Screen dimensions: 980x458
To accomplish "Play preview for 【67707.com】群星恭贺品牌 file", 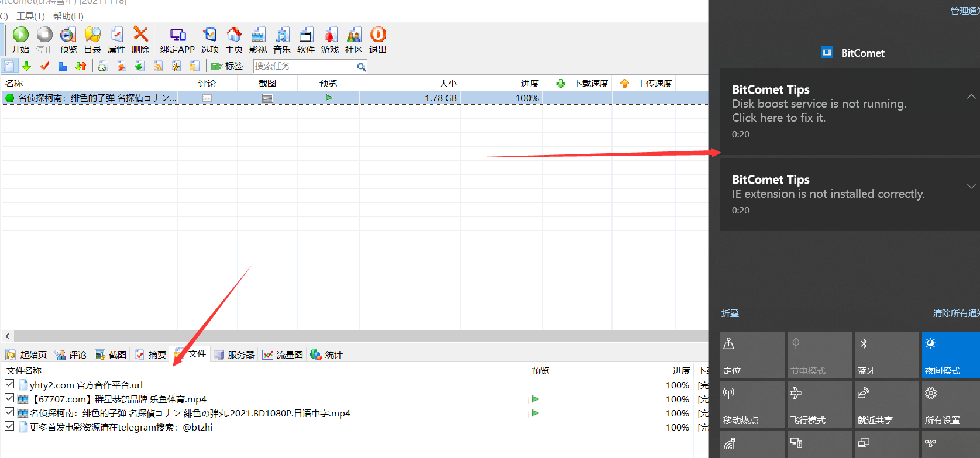I will [x=535, y=399].
